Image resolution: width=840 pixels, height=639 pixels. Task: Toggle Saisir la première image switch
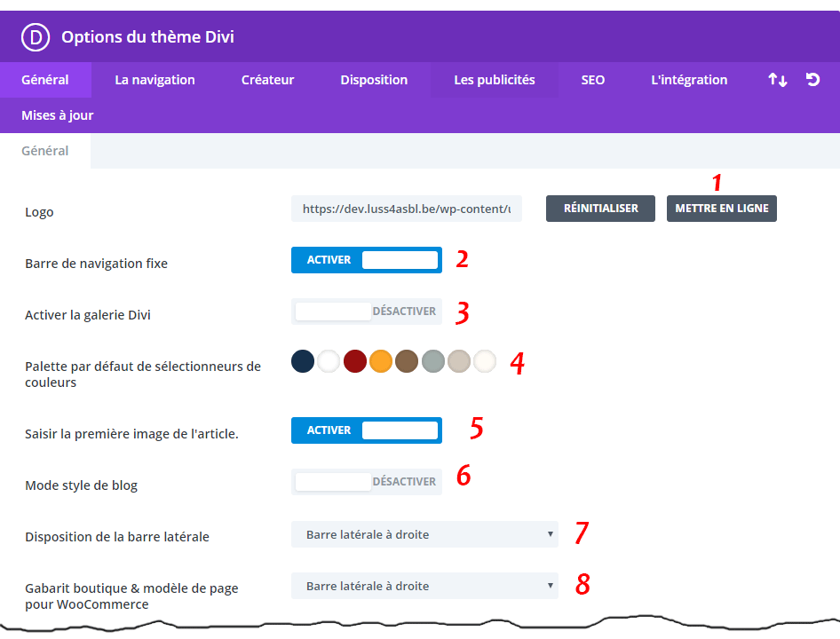pos(367,430)
